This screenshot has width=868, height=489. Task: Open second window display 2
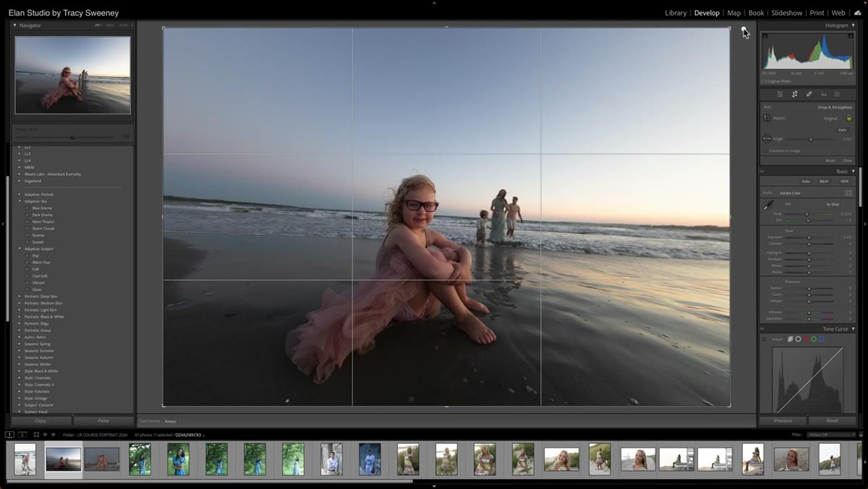22,435
